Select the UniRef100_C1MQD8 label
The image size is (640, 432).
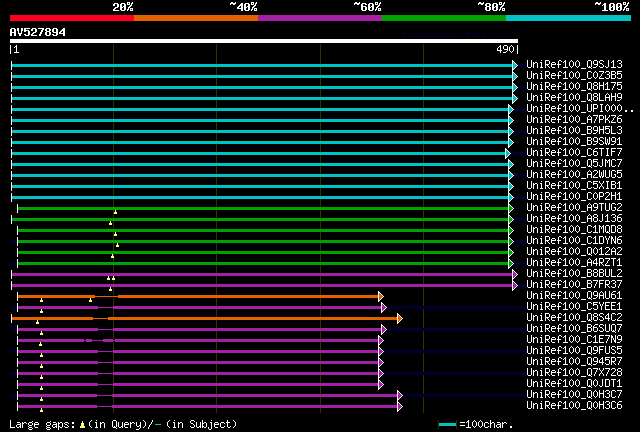[574, 229]
